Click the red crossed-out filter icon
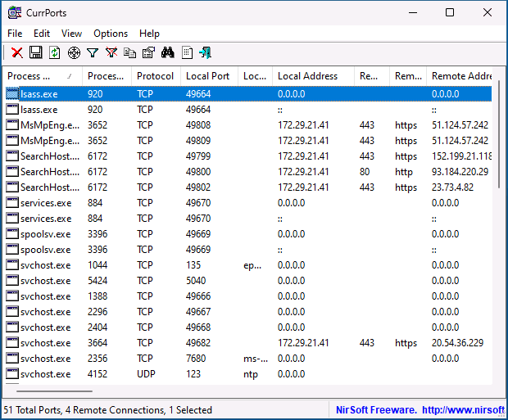 (x=111, y=53)
